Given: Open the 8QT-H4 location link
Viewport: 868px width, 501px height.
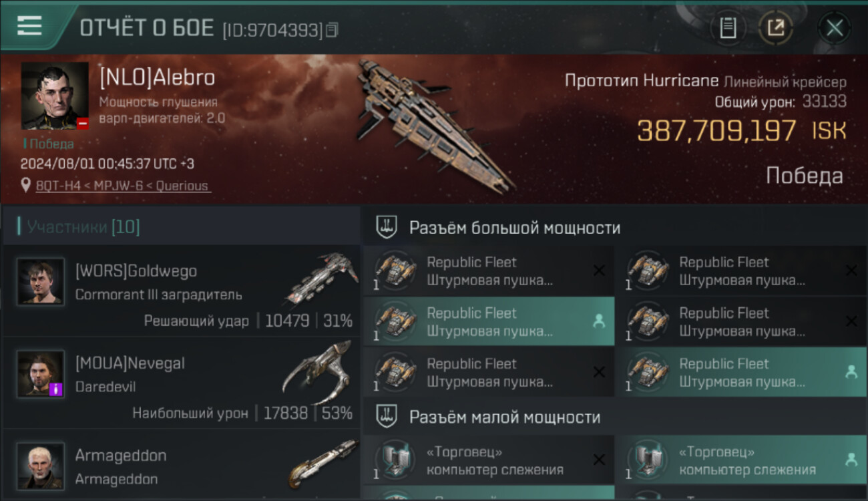Looking at the screenshot, I should (123, 186).
